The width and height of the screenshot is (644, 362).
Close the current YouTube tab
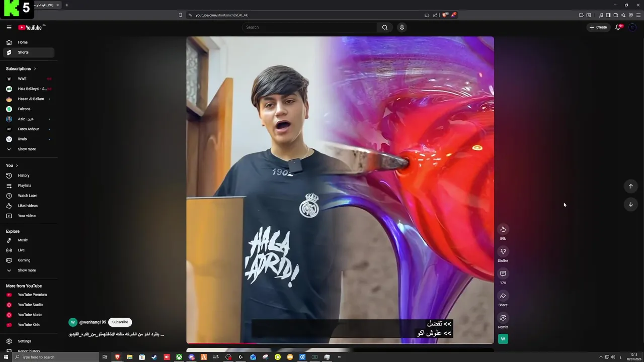57,5
